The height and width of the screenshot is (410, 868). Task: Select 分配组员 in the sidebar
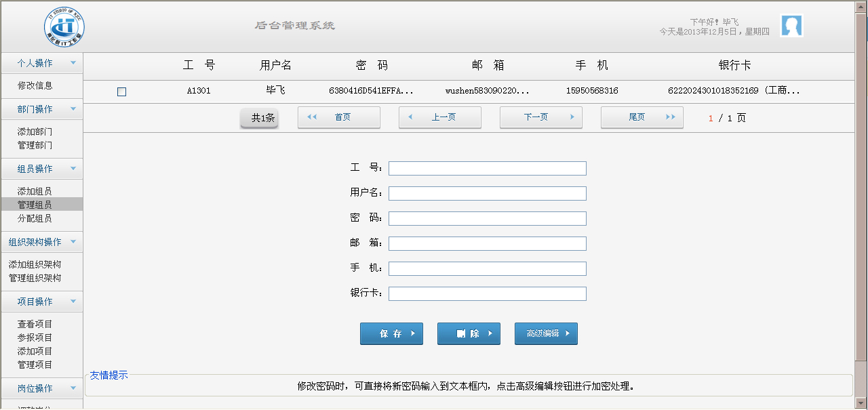click(x=35, y=218)
